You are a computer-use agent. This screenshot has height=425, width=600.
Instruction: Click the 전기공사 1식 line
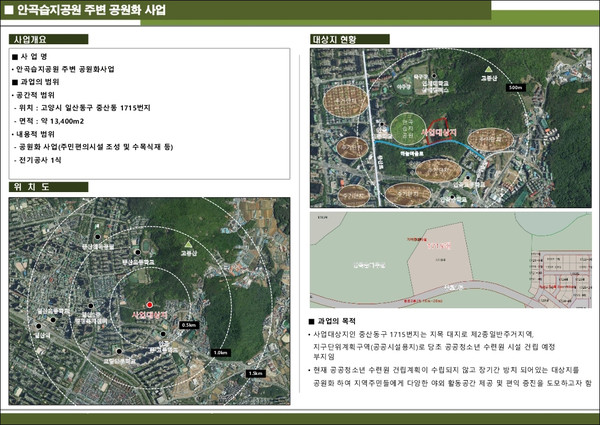tap(38, 160)
